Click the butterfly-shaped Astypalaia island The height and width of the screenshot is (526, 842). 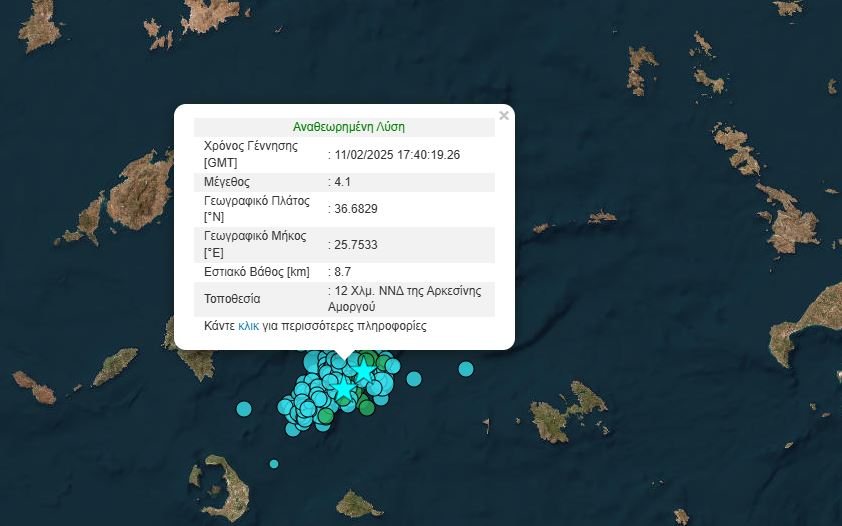pos(565,412)
